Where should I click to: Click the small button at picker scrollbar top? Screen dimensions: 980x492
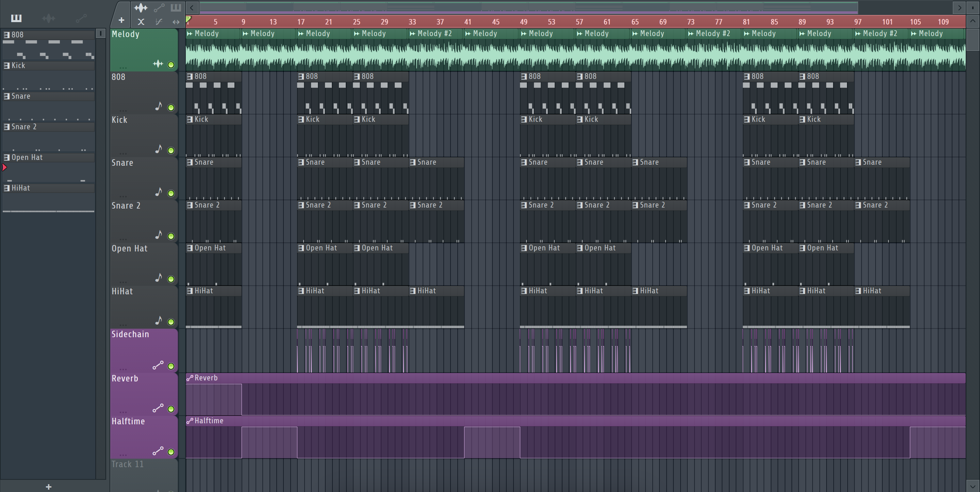coord(100,33)
